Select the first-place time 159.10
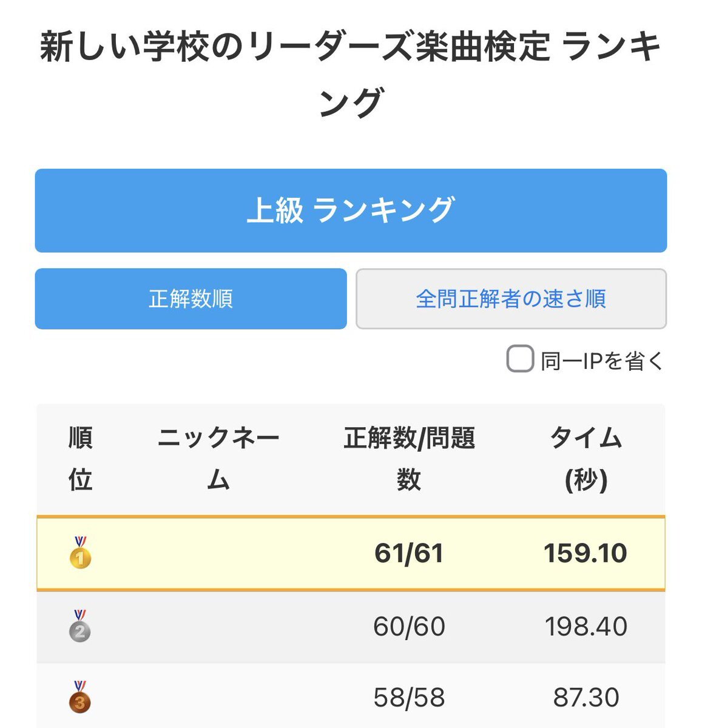 [x=586, y=553]
